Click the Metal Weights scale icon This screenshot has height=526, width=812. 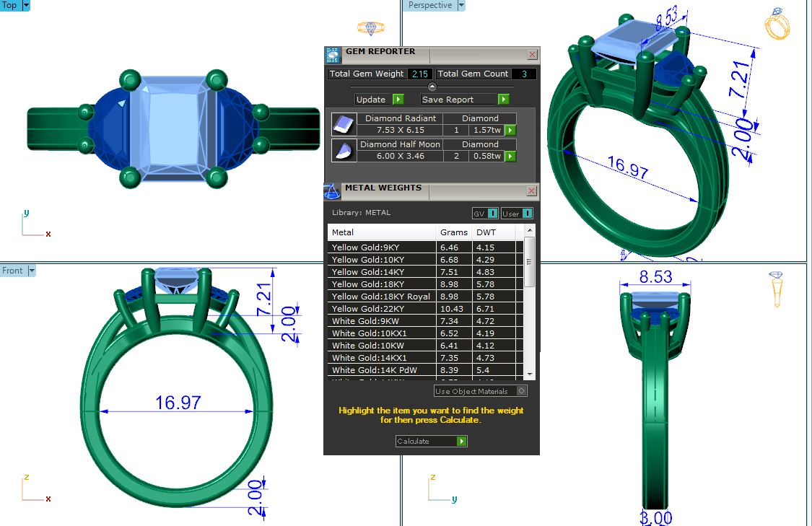coord(332,192)
